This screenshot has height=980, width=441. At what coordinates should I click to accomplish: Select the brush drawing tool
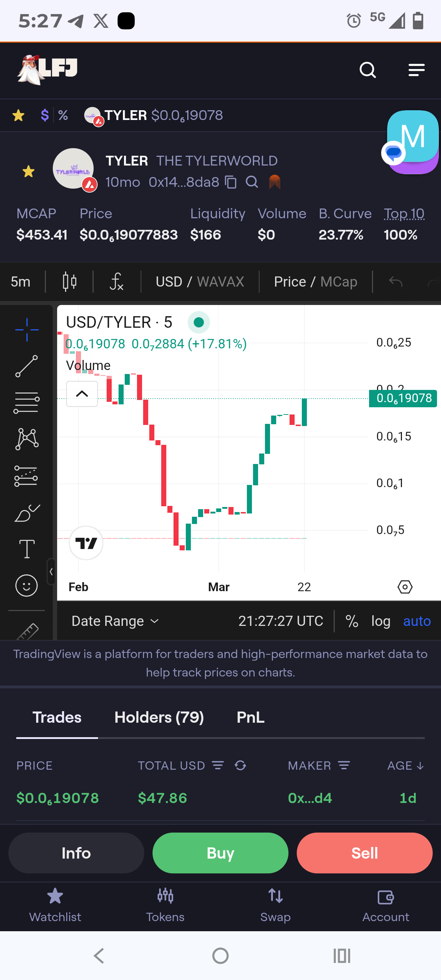point(27,513)
